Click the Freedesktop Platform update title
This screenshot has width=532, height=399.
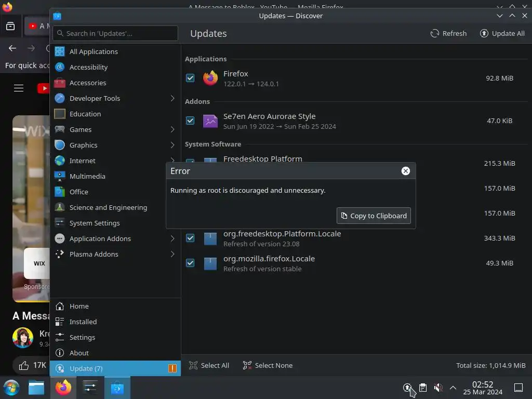262,159
